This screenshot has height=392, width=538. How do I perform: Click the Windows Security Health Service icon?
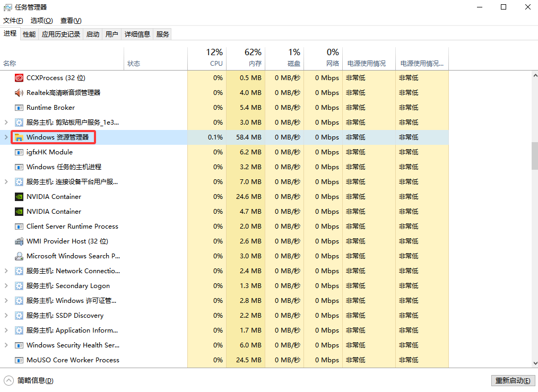click(19, 345)
